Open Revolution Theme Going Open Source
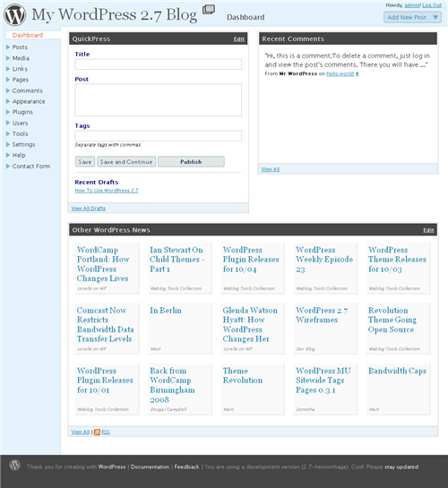Screen dimensions: 448x488 (392, 320)
